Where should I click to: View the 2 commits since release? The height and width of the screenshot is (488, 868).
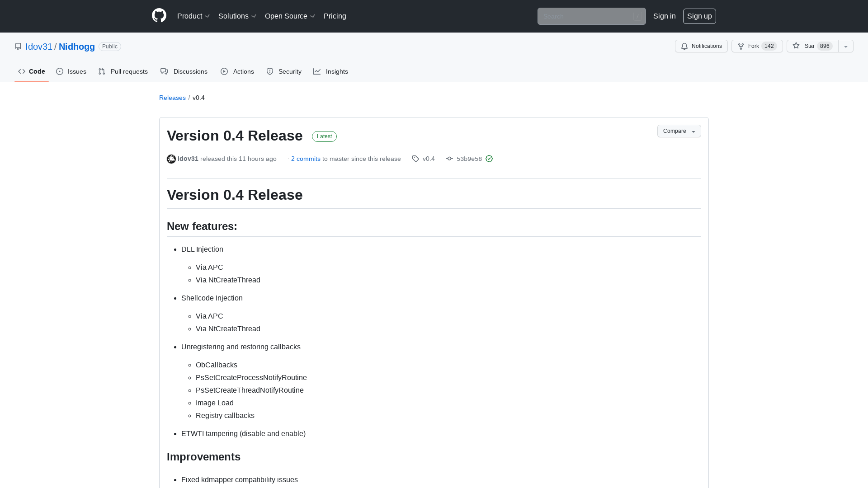pos(306,159)
